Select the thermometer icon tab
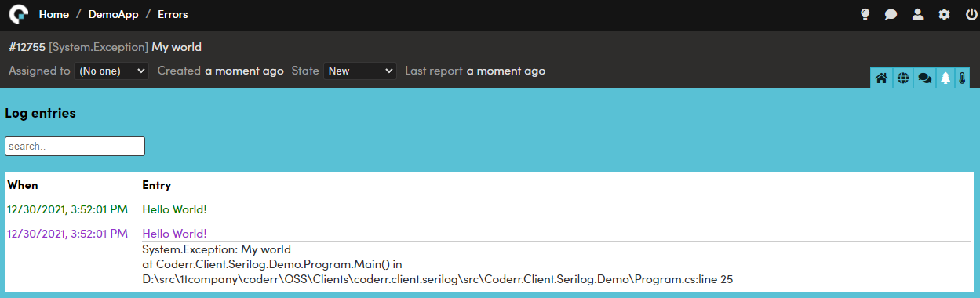 [x=963, y=78]
